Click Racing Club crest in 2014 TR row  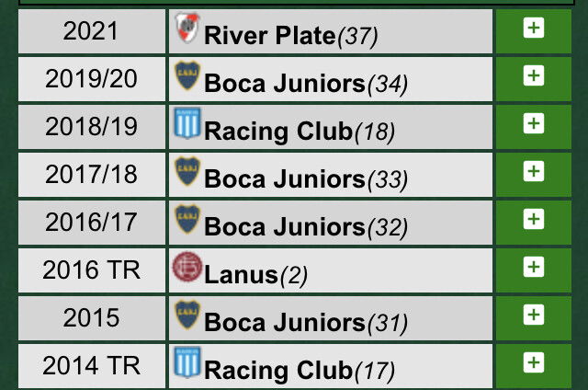pos(187,362)
